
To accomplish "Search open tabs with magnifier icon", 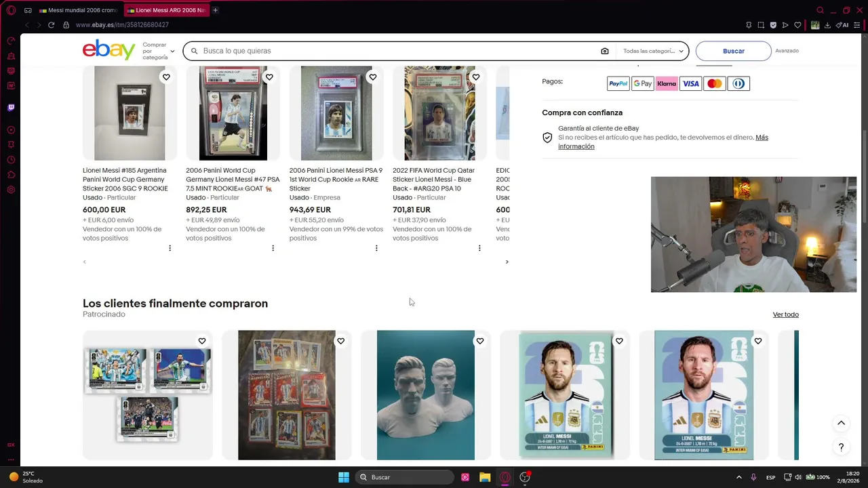I will point(820,10).
